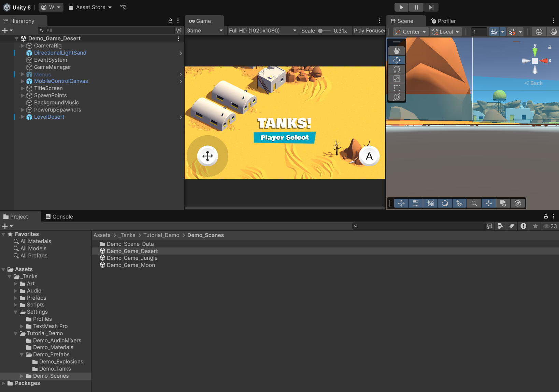559x392 pixels.
Task: Select the Move tool in Scene toolbar
Action: click(x=397, y=60)
